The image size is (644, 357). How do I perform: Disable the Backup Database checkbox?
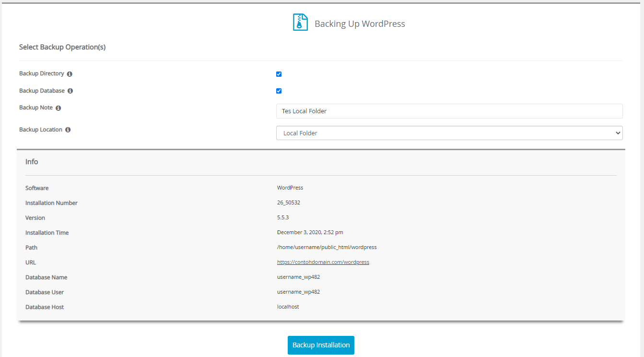279,91
